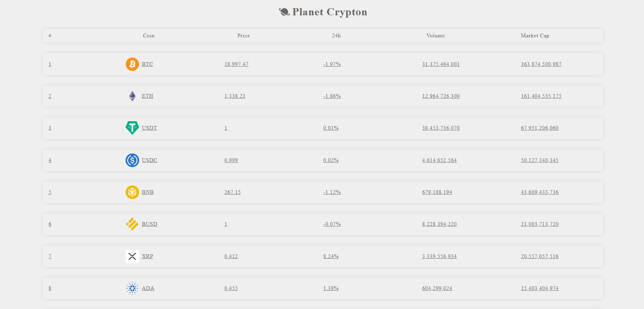
Task: Click the Bitcoin orange logo icon
Action: pos(132,64)
